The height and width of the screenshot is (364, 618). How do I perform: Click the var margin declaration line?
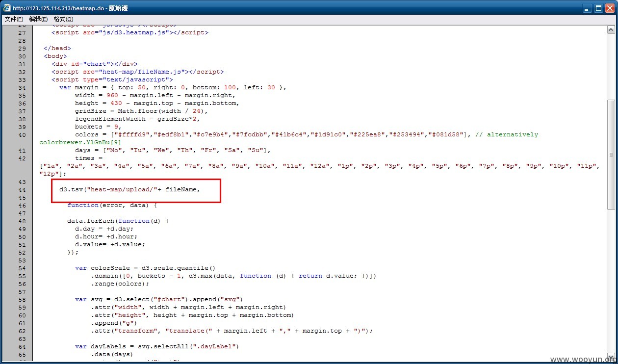(x=173, y=87)
